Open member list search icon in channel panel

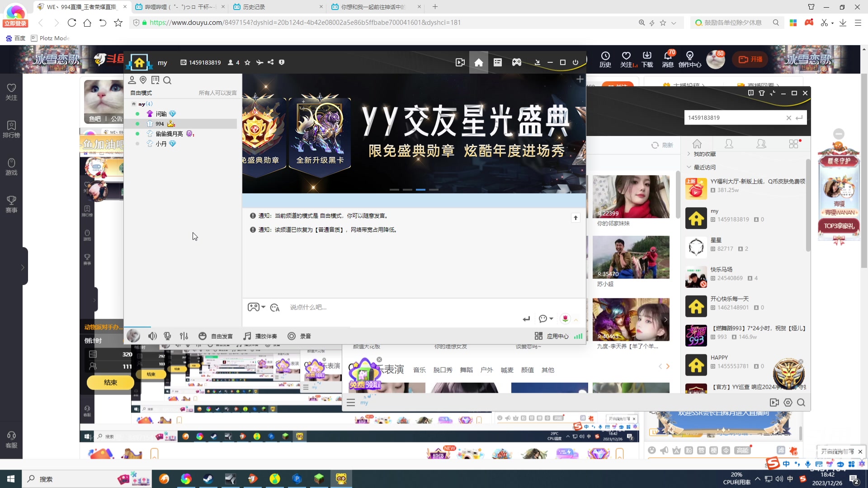(x=167, y=80)
